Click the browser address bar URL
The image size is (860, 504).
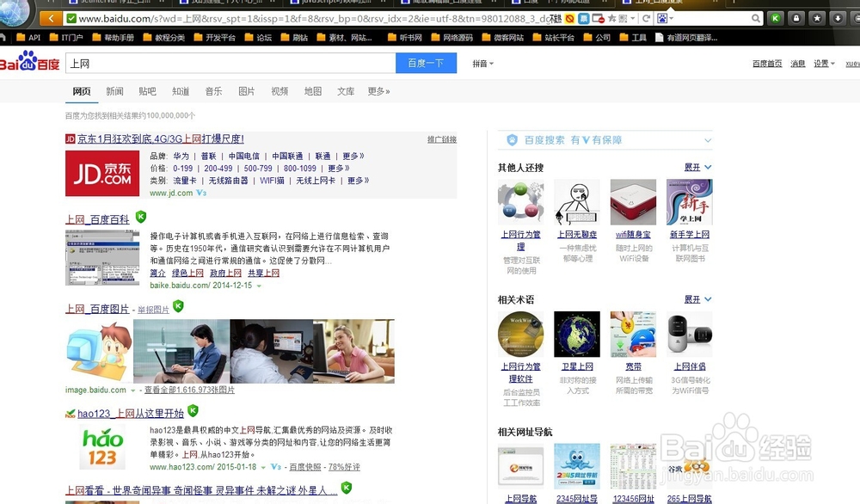316,19
